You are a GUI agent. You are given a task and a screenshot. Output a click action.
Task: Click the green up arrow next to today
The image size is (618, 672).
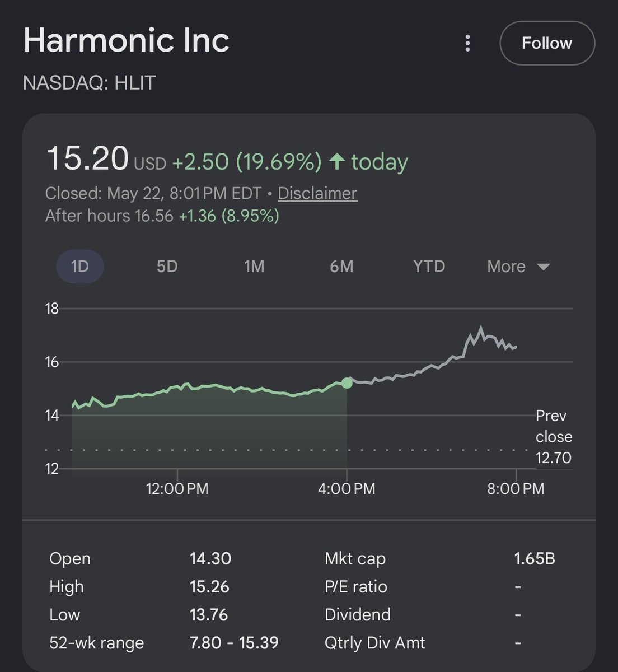point(336,162)
